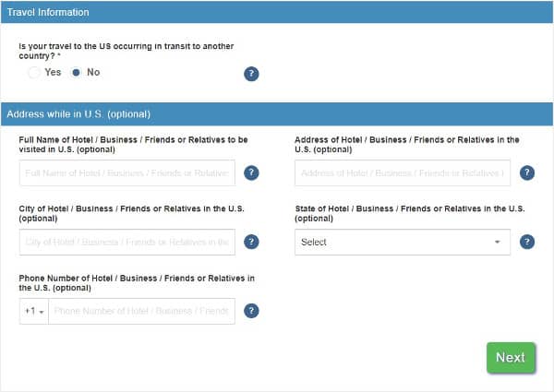Focus the Full Name of Hotel input
Viewport: 554px width, 392px height.
click(x=126, y=172)
